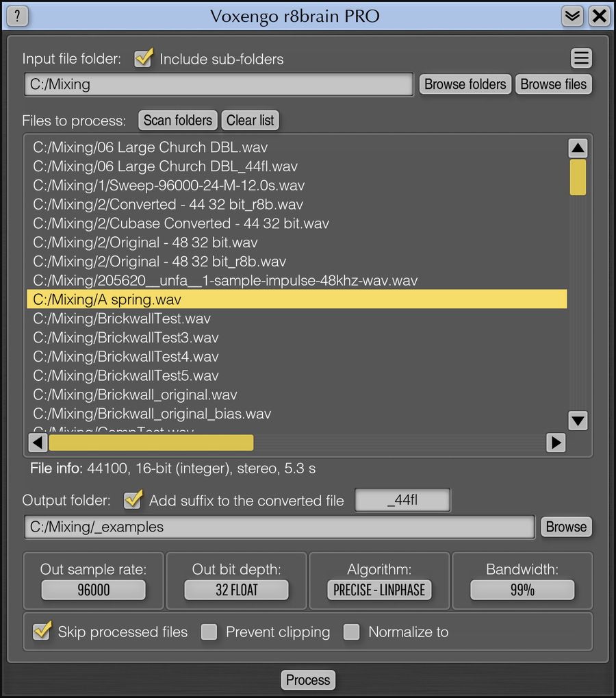Click the file list scroll down arrow

578,421
